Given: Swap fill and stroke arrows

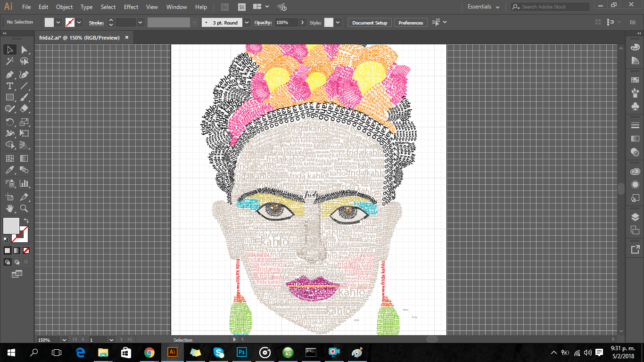Looking at the screenshot, I should [26, 221].
